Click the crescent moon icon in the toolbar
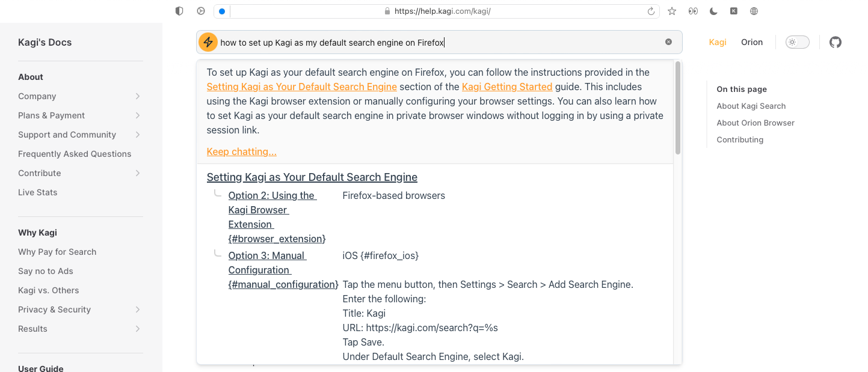The image size is (868, 372). coord(713,11)
